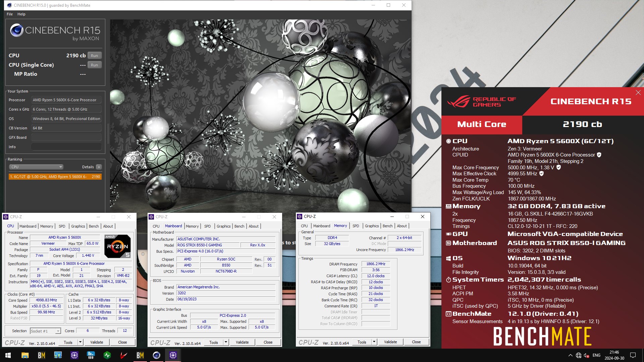Viewport: 644px width, 362px height.
Task: Click Close button in right CPU-Z window
Action: coord(416,342)
